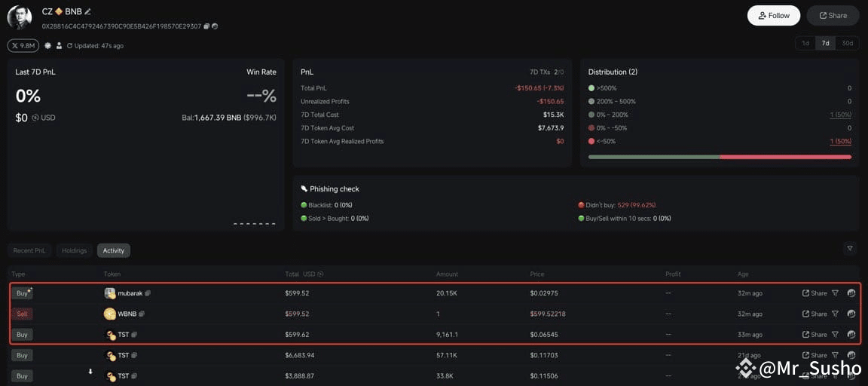
Task: Share the $599.62 TST buy transaction
Action: coord(815,335)
